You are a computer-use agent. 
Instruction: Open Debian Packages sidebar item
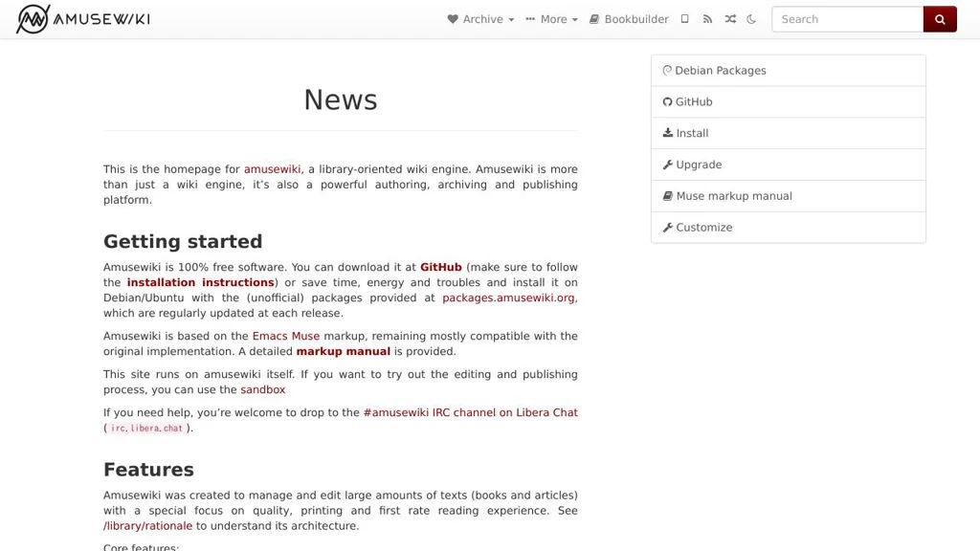pos(789,71)
